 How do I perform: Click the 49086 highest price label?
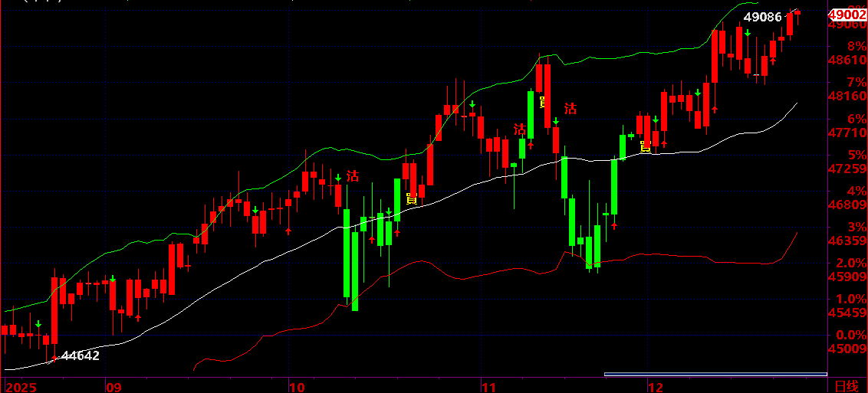coord(762,17)
